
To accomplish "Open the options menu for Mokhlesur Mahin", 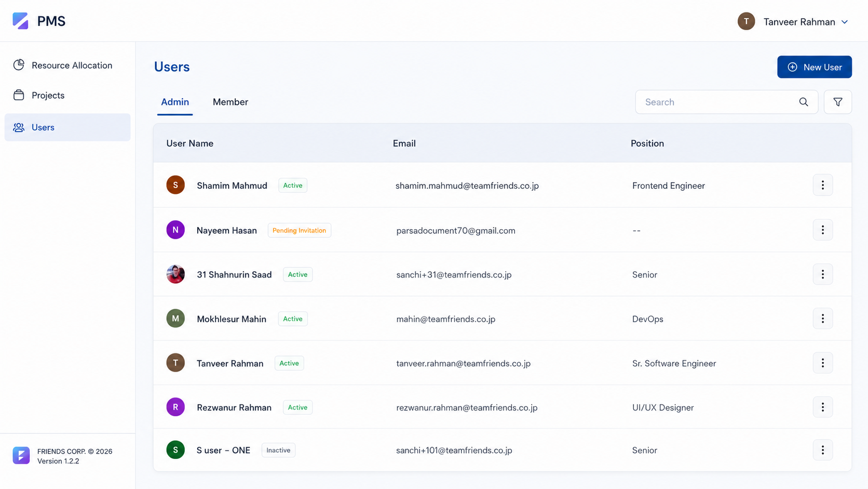I will (822, 319).
